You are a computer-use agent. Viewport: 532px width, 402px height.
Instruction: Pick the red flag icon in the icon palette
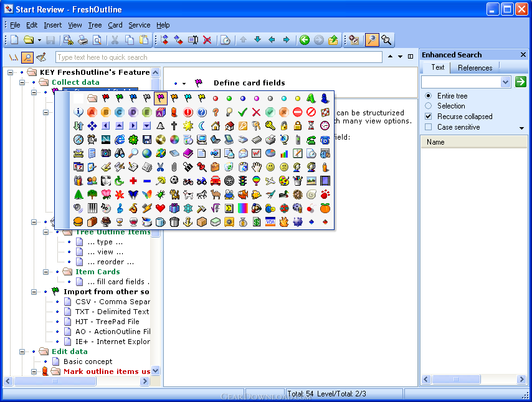pos(106,98)
